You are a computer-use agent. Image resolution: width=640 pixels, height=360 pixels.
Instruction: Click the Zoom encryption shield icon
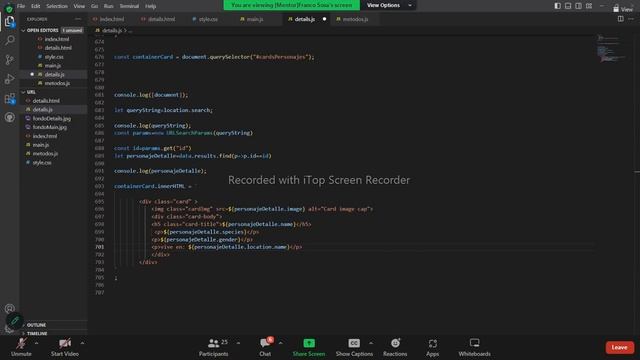tap(9, 8)
